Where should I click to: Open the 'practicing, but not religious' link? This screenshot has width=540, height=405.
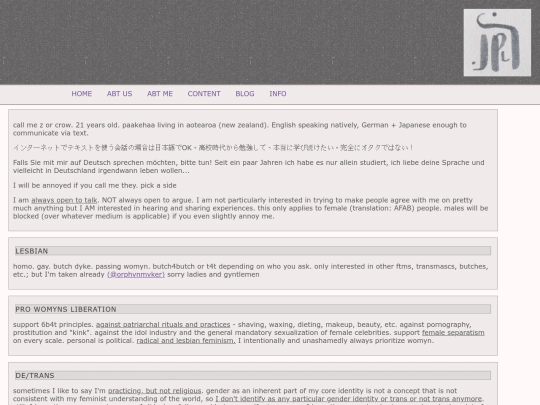tap(155, 391)
